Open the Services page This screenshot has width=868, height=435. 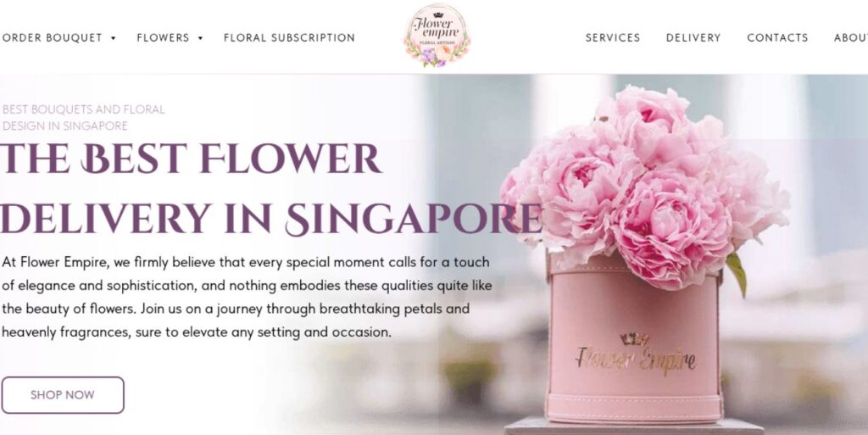click(613, 37)
